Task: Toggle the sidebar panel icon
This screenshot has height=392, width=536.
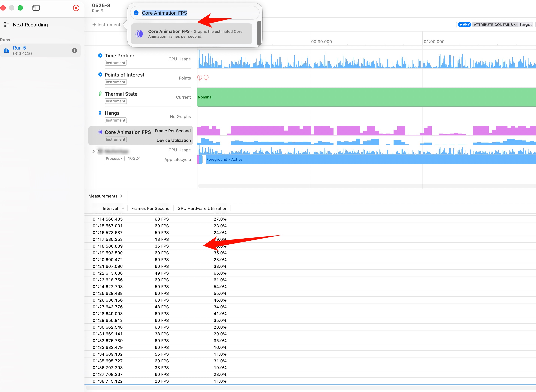Action: click(36, 8)
